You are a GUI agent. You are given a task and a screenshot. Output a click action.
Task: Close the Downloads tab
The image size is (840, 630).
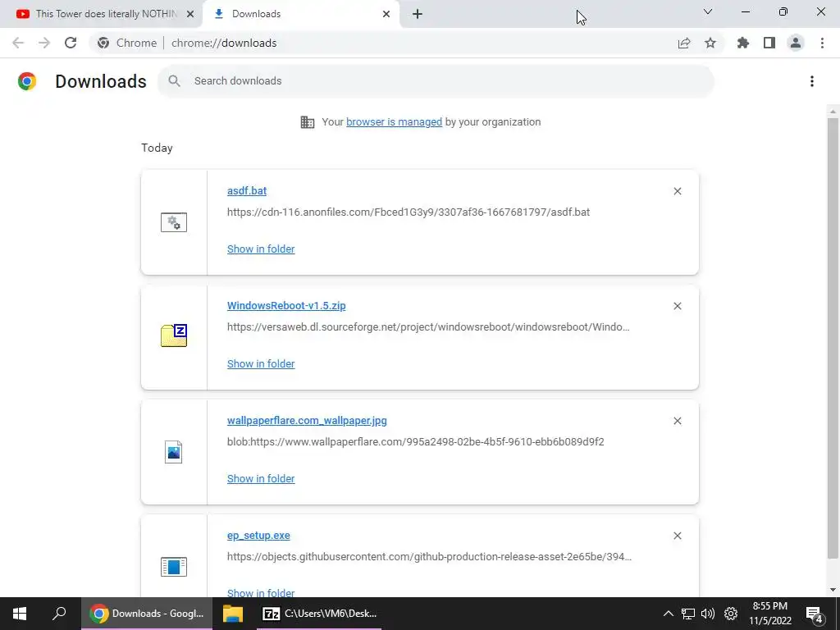tap(386, 14)
